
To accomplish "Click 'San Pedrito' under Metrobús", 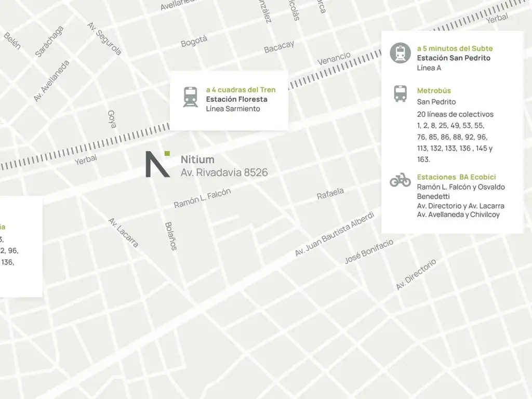I will (x=436, y=102).
